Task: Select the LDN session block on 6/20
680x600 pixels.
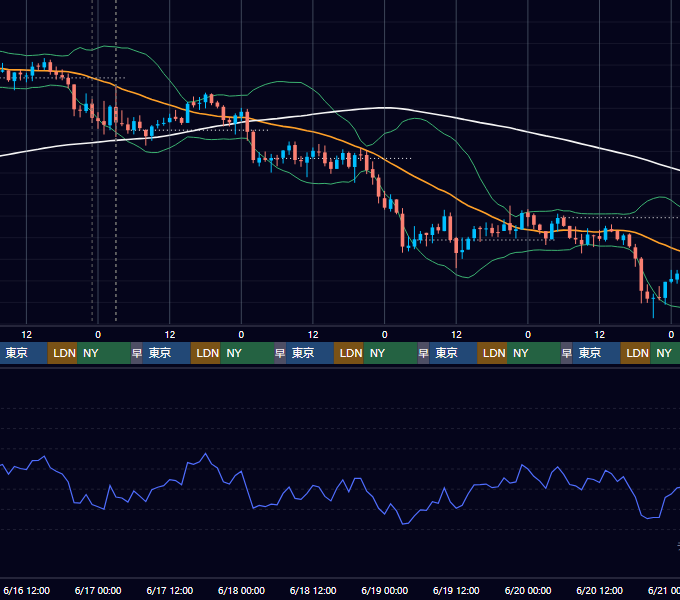Action: point(635,353)
